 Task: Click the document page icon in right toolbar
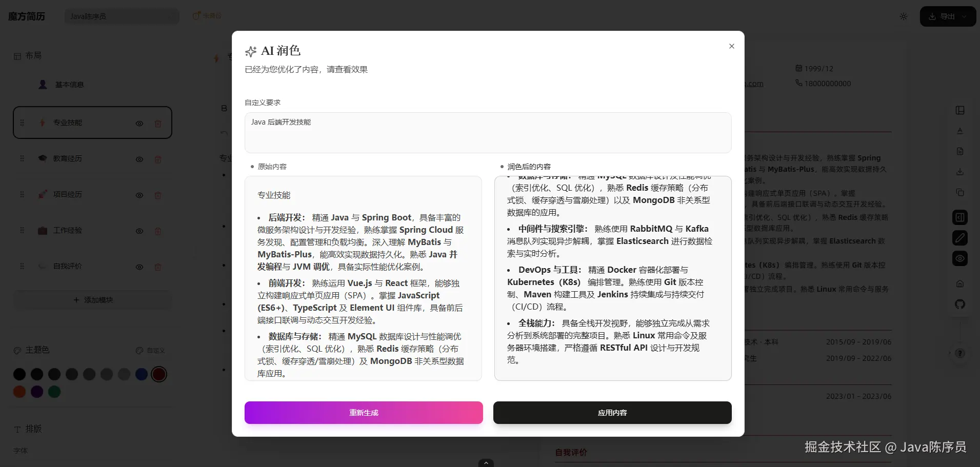[x=960, y=151]
